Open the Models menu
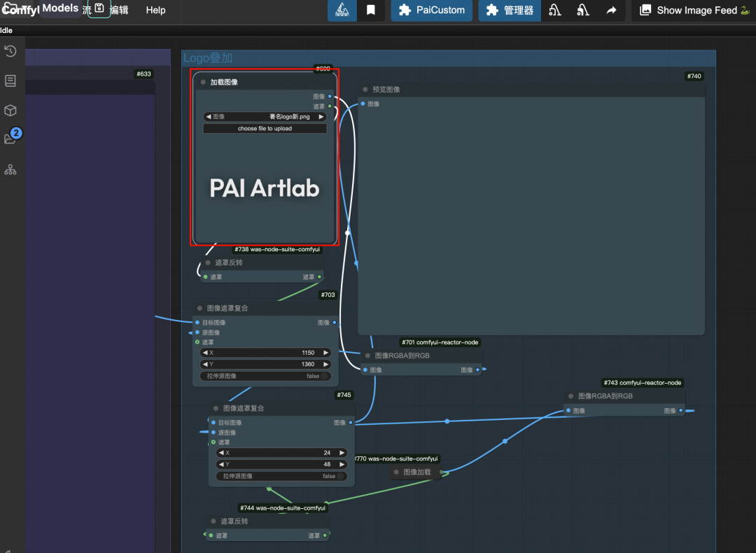 click(60, 8)
